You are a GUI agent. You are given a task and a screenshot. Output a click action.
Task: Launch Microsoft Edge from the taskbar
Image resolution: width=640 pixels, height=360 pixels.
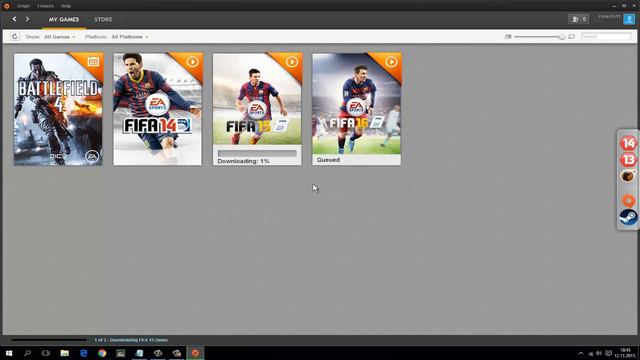pyautogui.click(x=83, y=353)
